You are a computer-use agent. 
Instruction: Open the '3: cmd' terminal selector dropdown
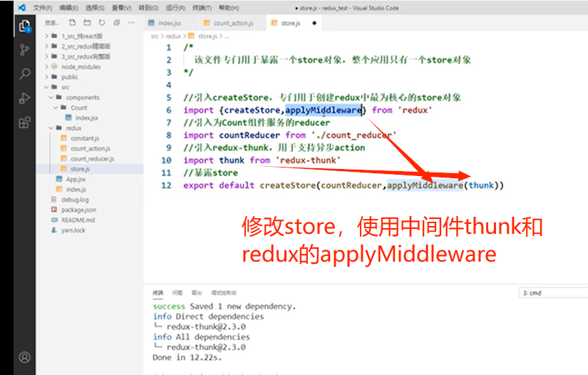553,293
